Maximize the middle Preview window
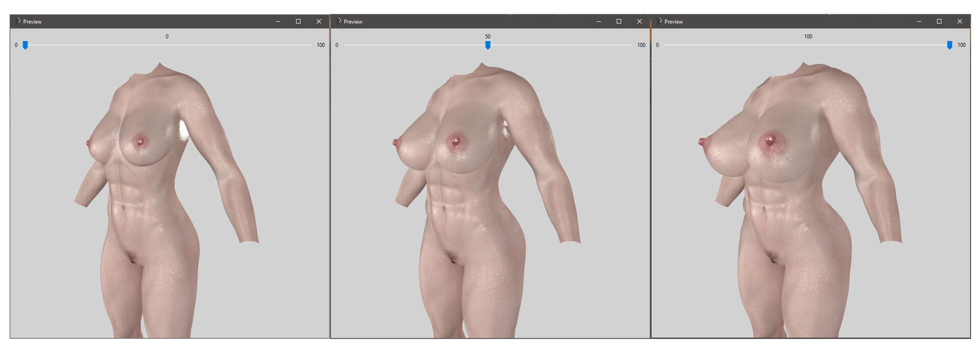 pyautogui.click(x=619, y=21)
